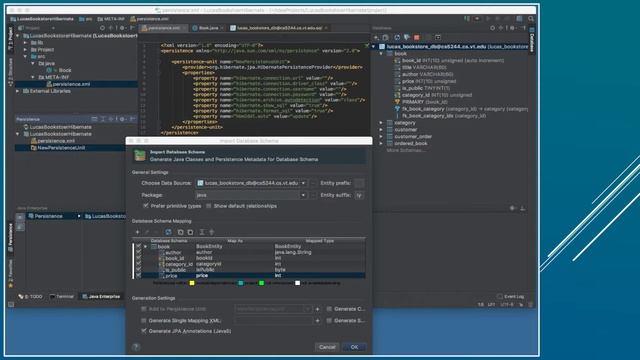Screen dimensions: 640x360
Task: Collapse the book table in schema mapping
Action: [146, 247]
